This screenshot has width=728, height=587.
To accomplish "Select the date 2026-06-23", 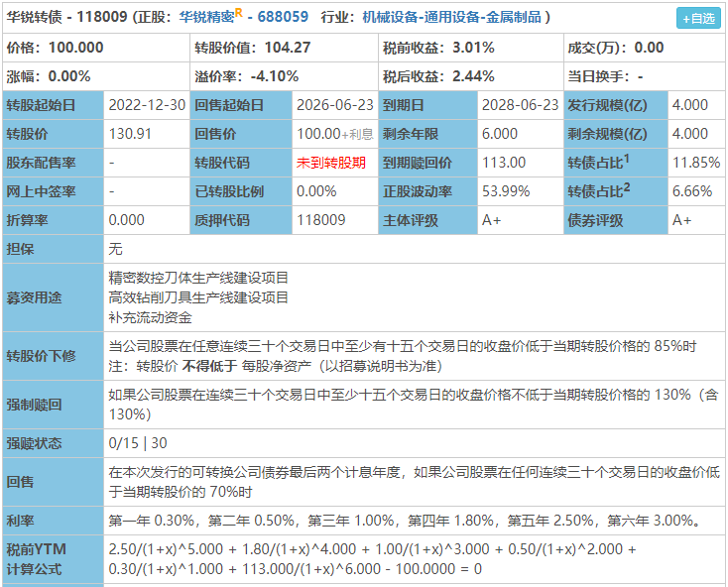I will pyautogui.click(x=335, y=105).
